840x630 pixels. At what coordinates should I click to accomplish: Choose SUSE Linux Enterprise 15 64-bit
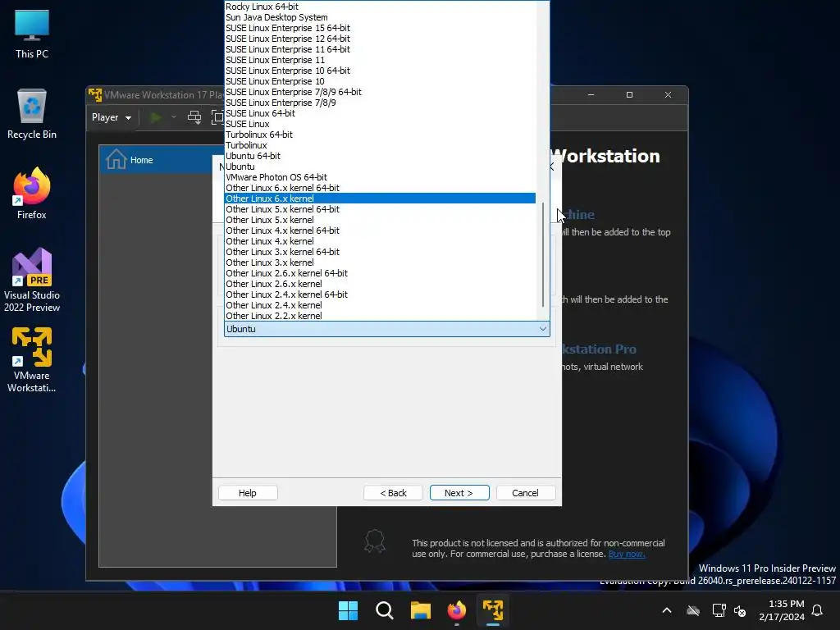click(380, 28)
